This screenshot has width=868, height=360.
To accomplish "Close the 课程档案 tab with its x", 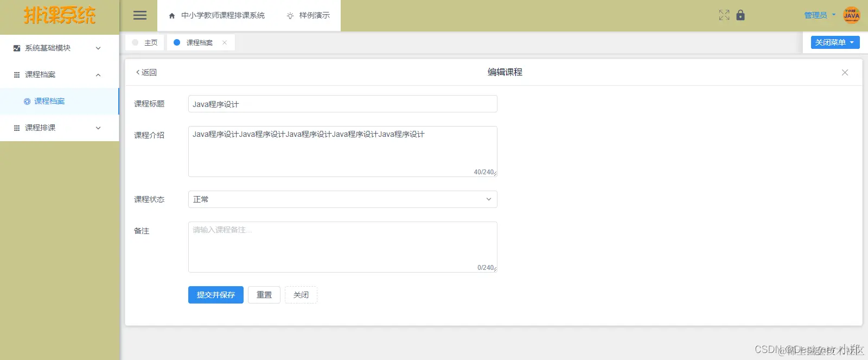I will point(225,42).
